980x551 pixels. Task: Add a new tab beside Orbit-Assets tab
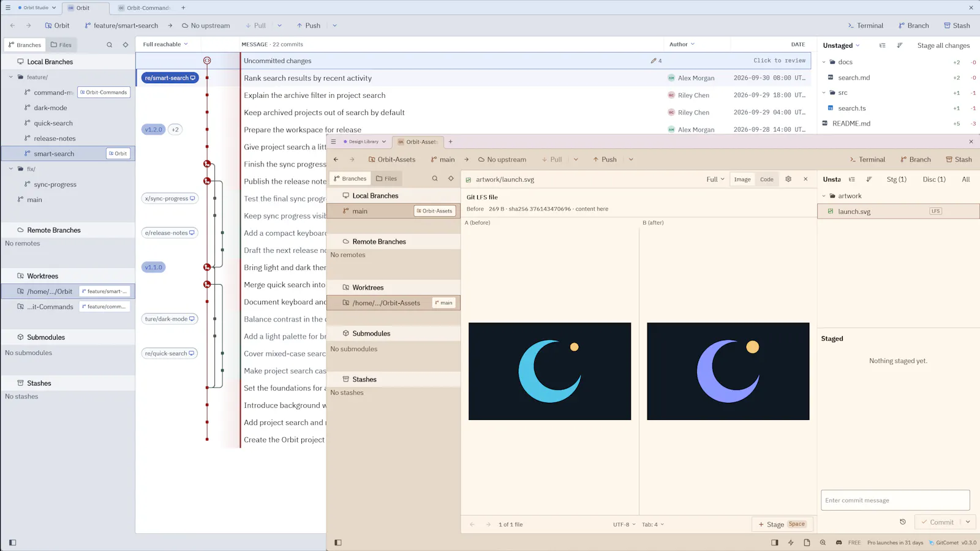pyautogui.click(x=451, y=141)
